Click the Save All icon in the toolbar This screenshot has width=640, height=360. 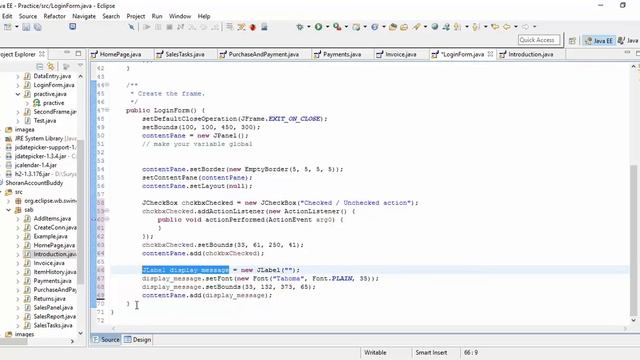click(x=38, y=27)
